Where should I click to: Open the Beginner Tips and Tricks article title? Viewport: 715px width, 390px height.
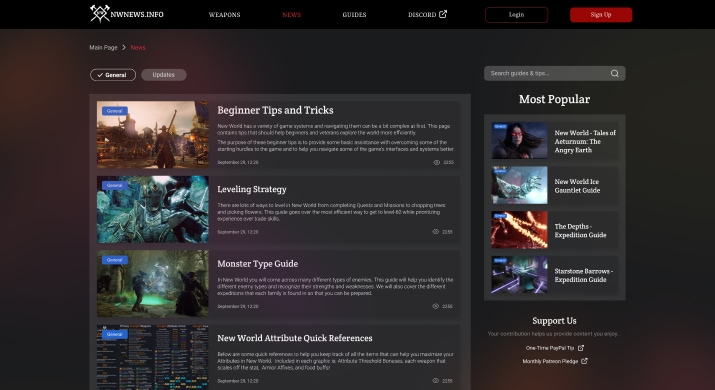click(275, 110)
